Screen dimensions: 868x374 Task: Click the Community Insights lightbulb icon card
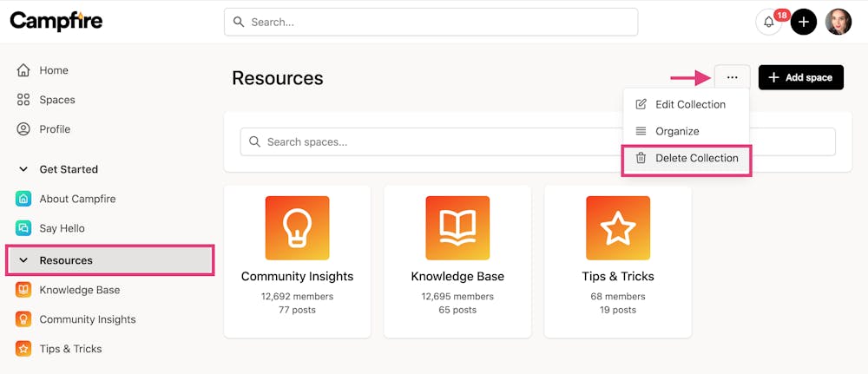pos(297,228)
